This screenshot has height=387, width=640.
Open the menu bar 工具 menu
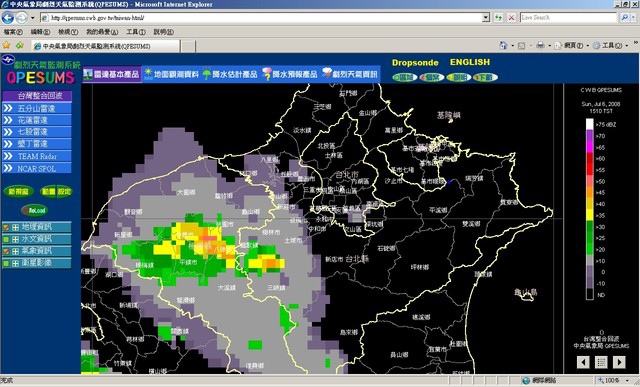(x=136, y=32)
